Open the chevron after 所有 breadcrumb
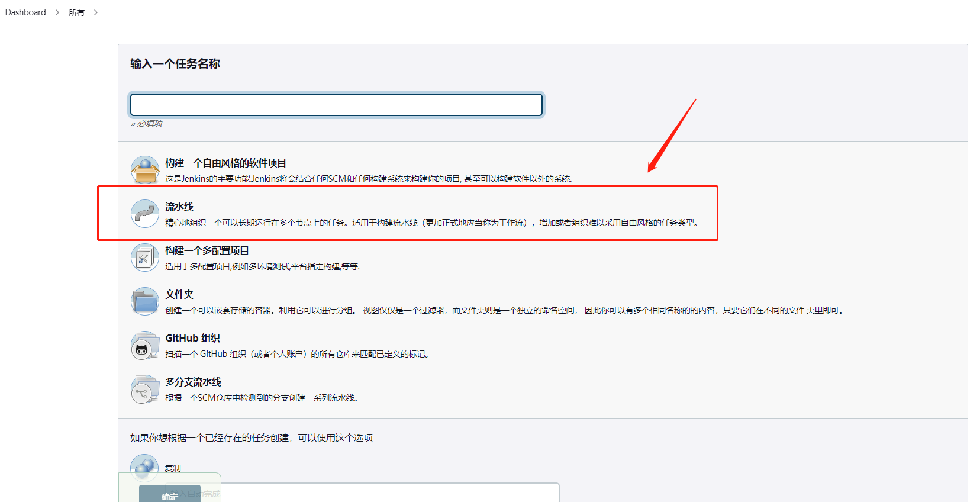This screenshot has width=980, height=502. (x=96, y=12)
